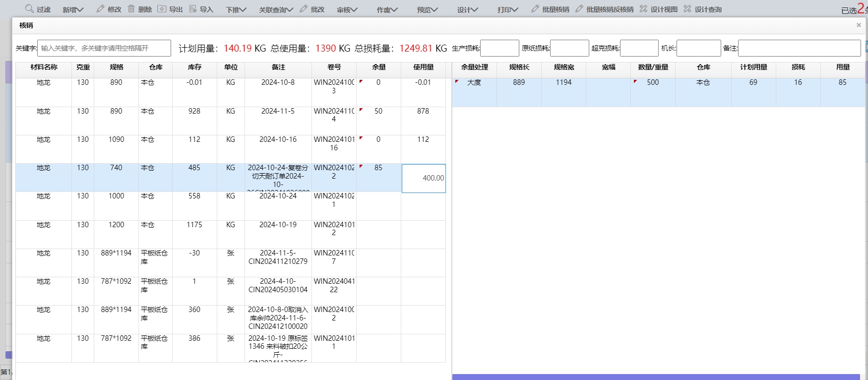Open the 设计查询 design query tool
The height and width of the screenshot is (380, 868).
(687, 9)
